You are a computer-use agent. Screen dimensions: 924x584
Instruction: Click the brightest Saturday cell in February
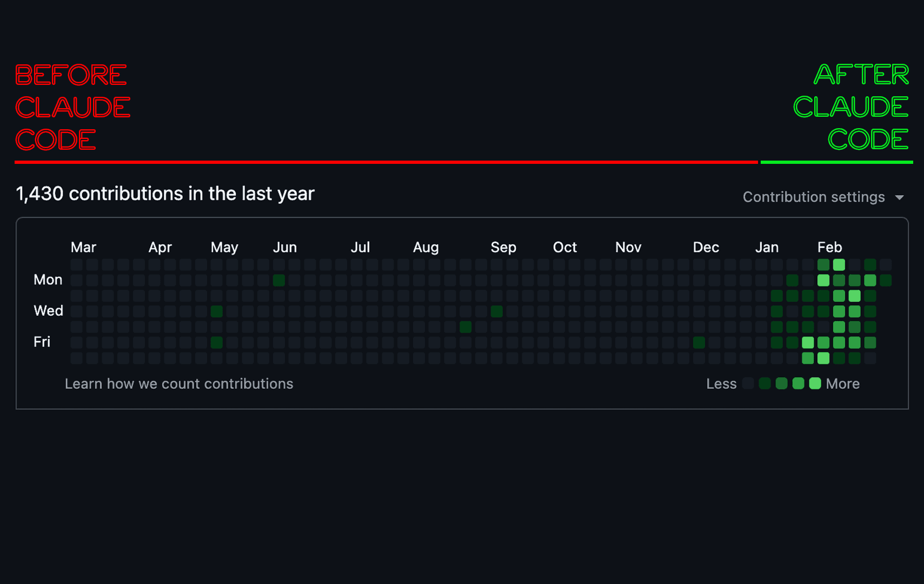pyautogui.click(x=823, y=358)
